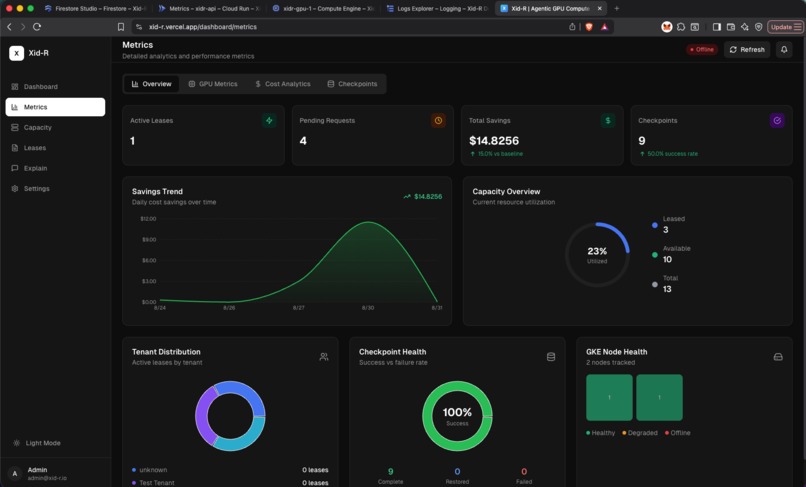This screenshot has width=806, height=487.
Task: Click the Savings Trend $14.8256 indicator
Action: tap(423, 196)
